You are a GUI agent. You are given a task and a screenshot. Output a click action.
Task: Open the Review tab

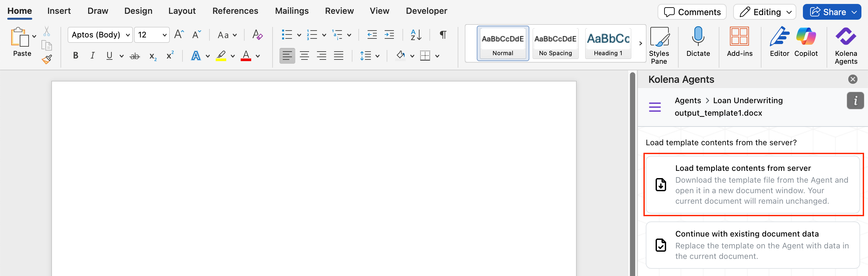[x=339, y=11]
